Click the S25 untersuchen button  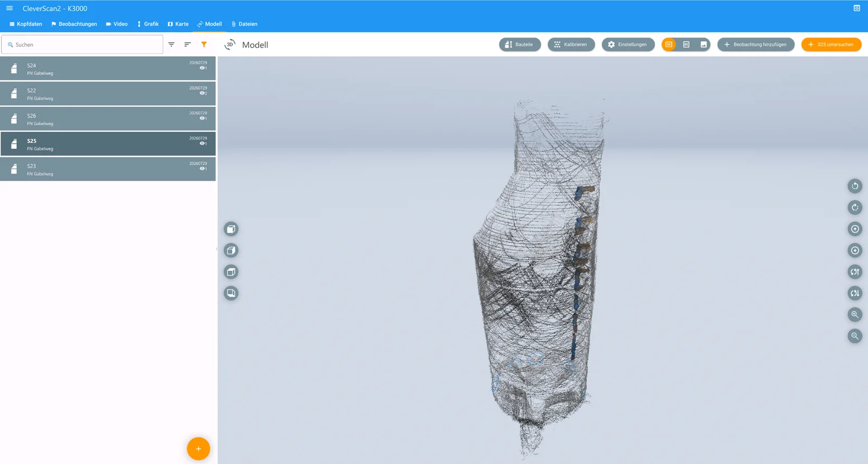click(831, 45)
